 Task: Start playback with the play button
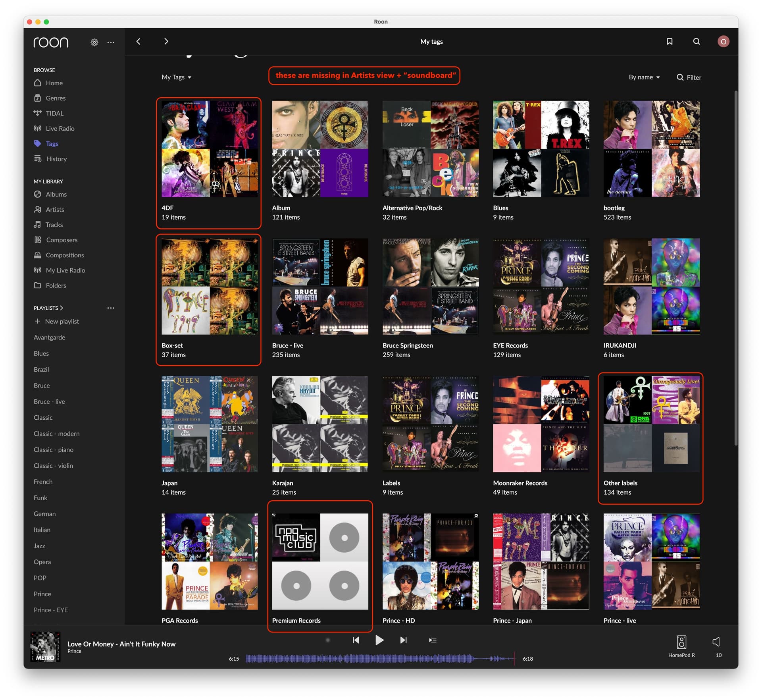[379, 640]
